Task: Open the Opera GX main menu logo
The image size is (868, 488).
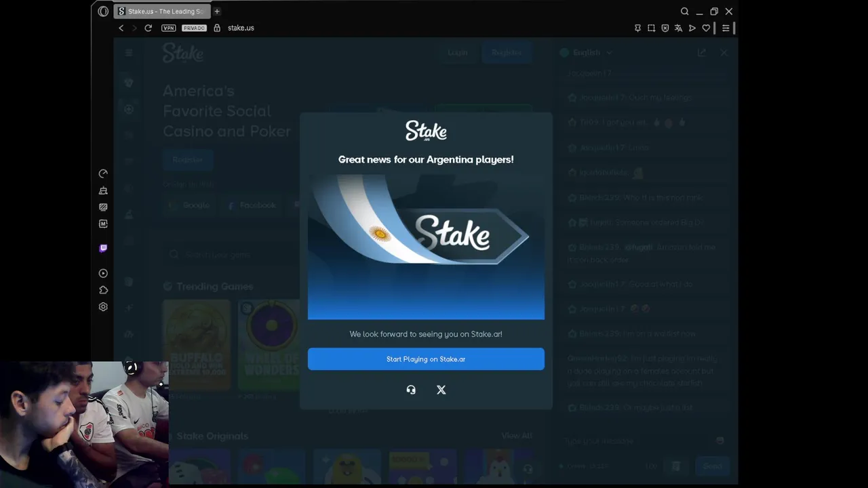Action: pos(103,12)
